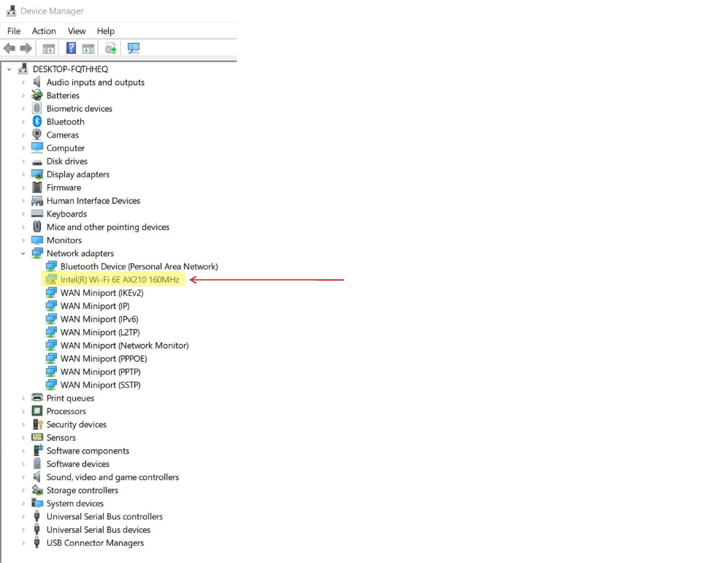Click the Forward arrow toolbar button
This screenshot has height=563, width=728.
point(26,49)
